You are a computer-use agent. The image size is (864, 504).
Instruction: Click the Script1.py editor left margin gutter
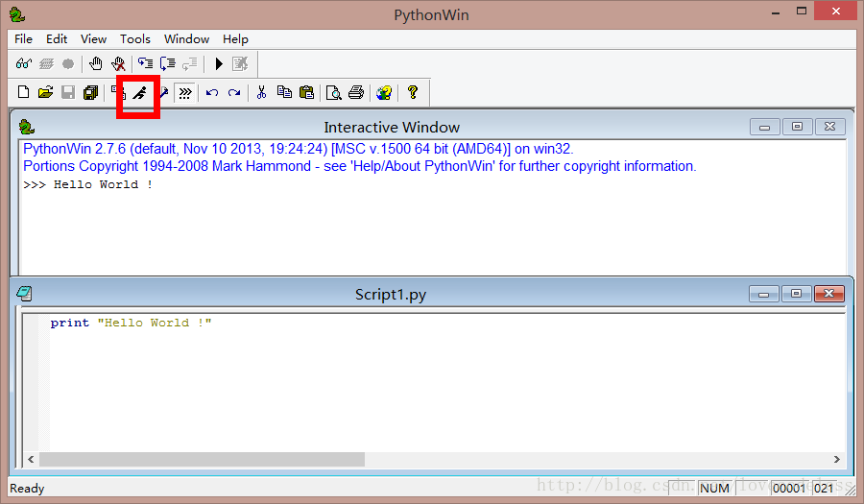[x=36, y=383]
